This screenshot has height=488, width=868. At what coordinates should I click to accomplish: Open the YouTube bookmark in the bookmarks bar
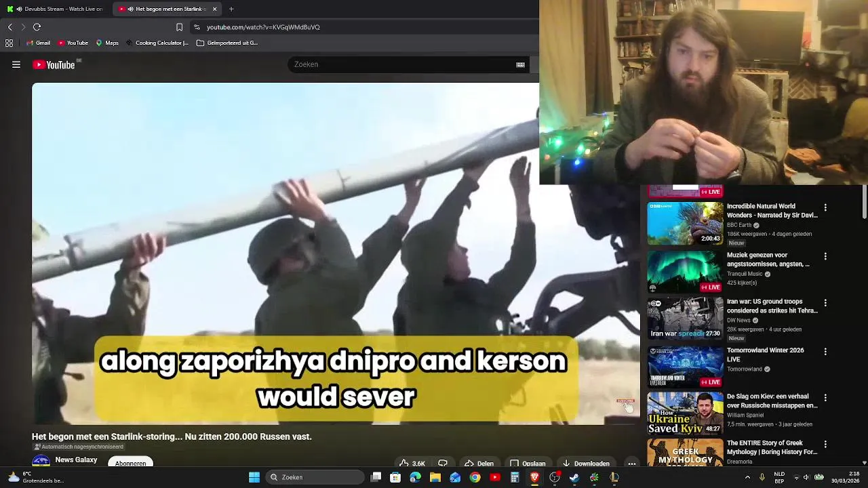[73, 43]
